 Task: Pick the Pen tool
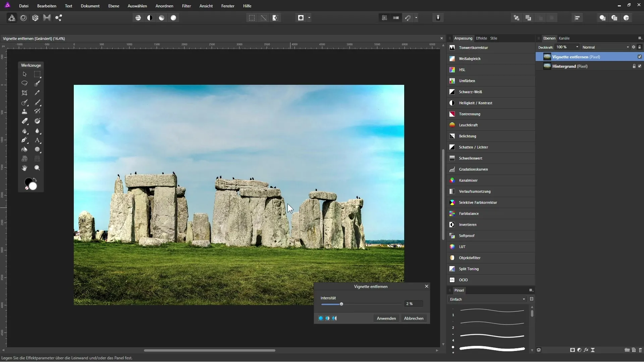(x=24, y=140)
